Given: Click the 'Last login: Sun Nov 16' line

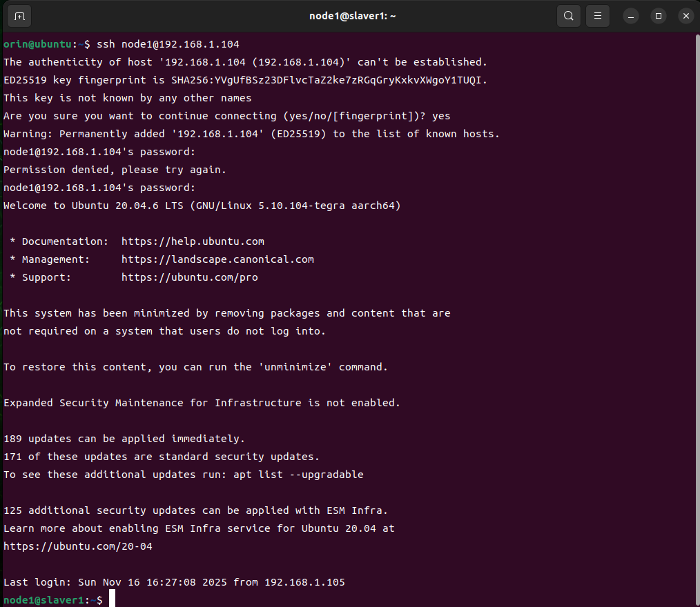Looking at the screenshot, I should (174, 582).
